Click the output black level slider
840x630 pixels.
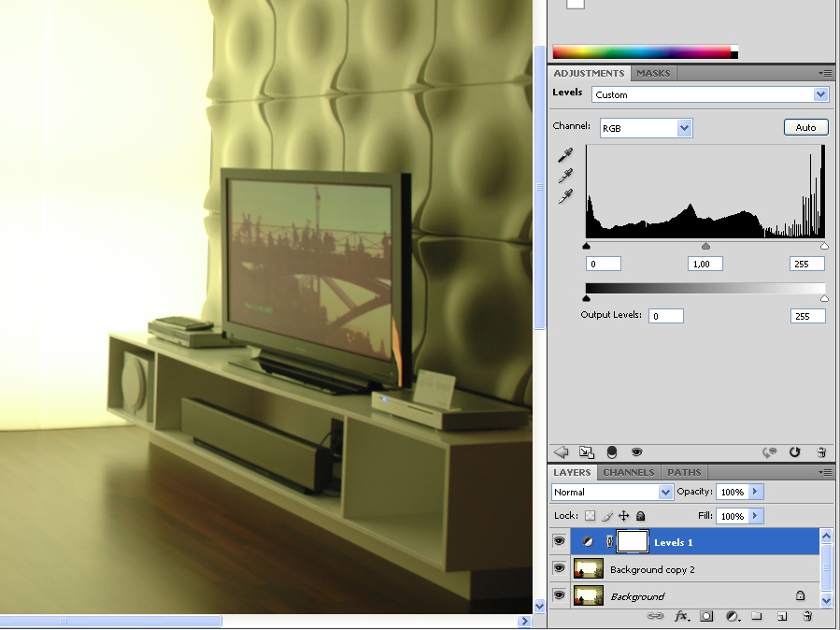(x=586, y=298)
